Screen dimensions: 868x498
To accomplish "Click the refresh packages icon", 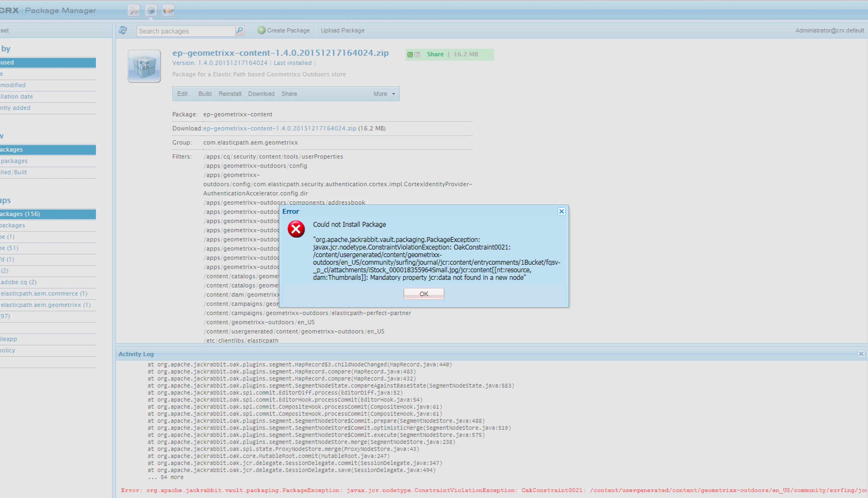I will pyautogui.click(x=123, y=30).
